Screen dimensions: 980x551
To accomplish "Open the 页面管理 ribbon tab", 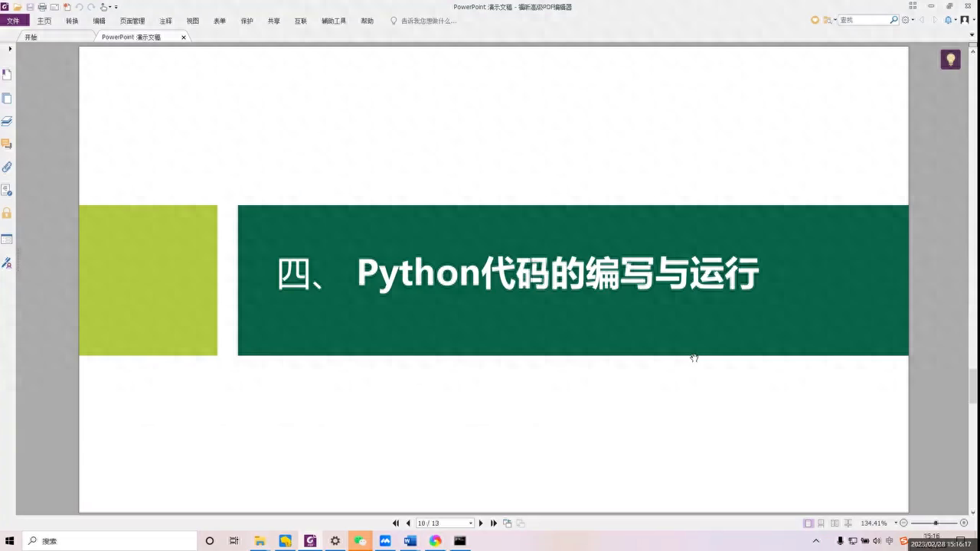I will pyautogui.click(x=132, y=21).
